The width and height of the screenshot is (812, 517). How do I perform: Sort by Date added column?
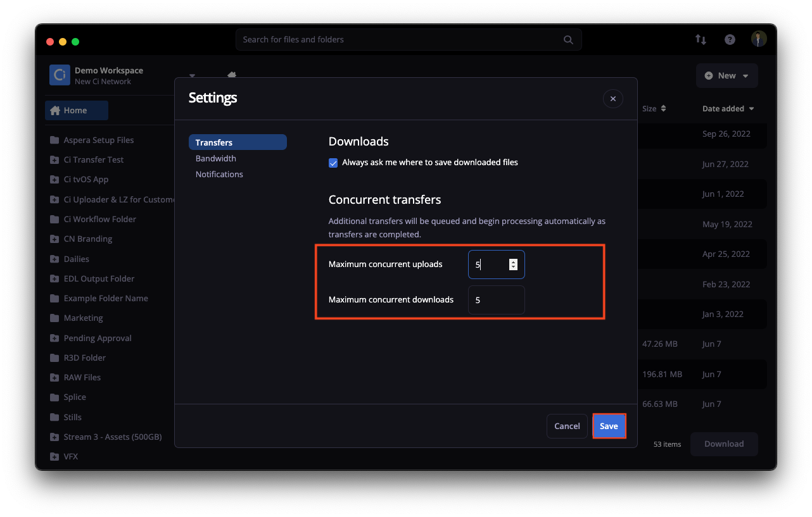(x=728, y=108)
